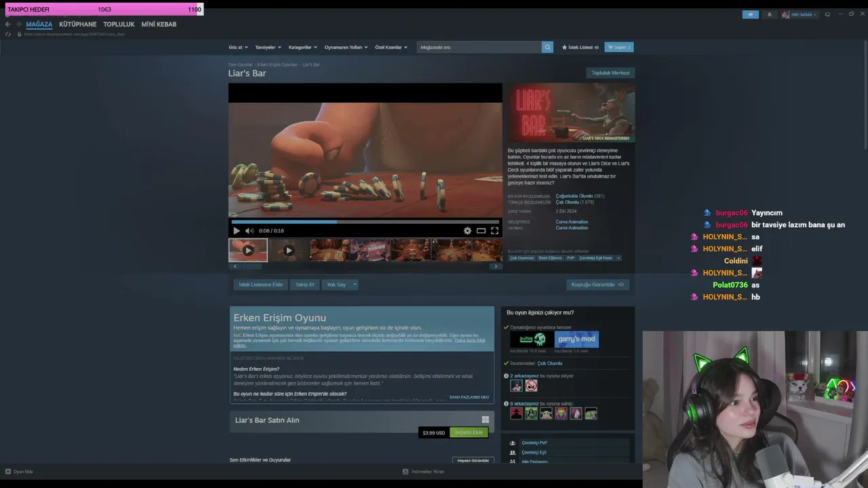Click DAHA FAZLASINI OKU link
Screen dimensions: 868x488
tap(469, 397)
